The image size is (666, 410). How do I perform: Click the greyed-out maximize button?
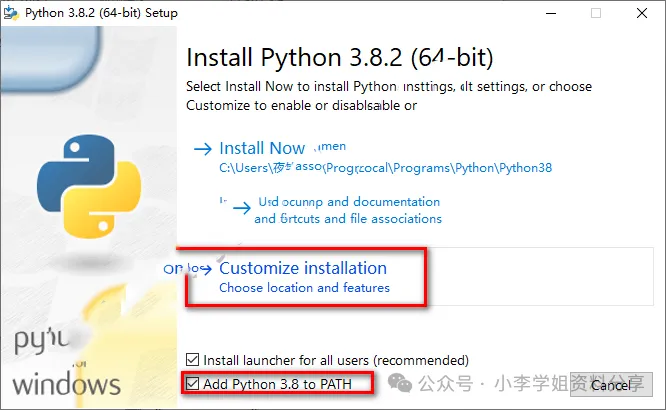[596, 14]
